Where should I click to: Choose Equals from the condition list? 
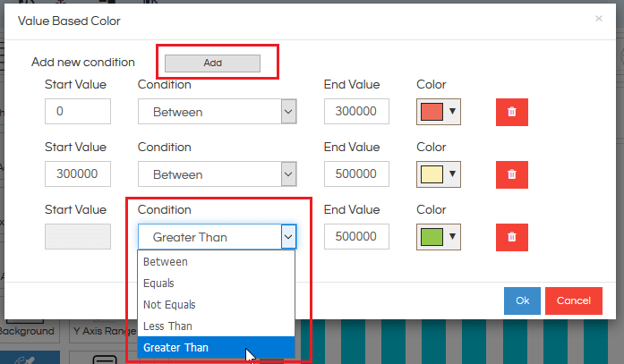(x=216, y=284)
